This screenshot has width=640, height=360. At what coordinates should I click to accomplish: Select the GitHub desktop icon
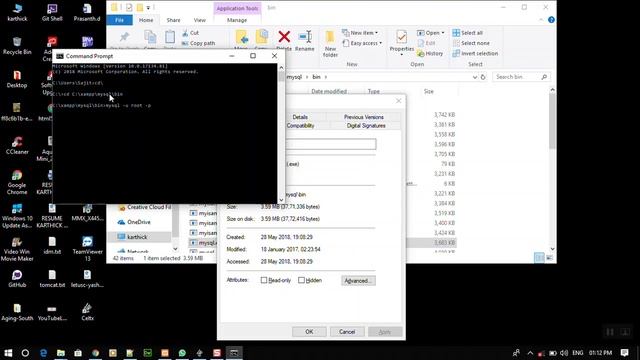tap(17, 279)
